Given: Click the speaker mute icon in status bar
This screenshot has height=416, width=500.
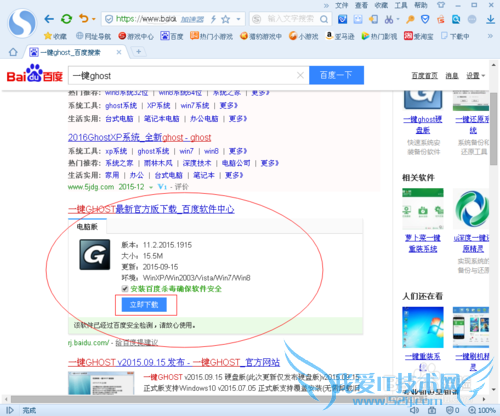Looking at the screenshot, I should pyautogui.click(x=414, y=410).
